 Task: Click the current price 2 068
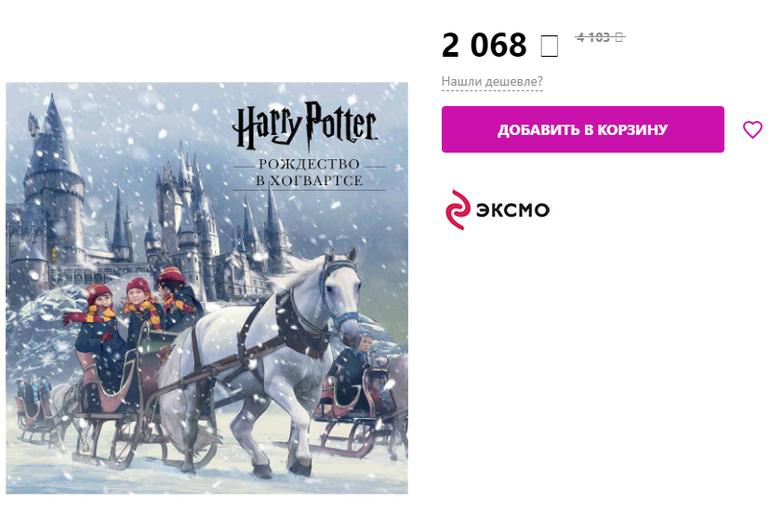tap(484, 45)
